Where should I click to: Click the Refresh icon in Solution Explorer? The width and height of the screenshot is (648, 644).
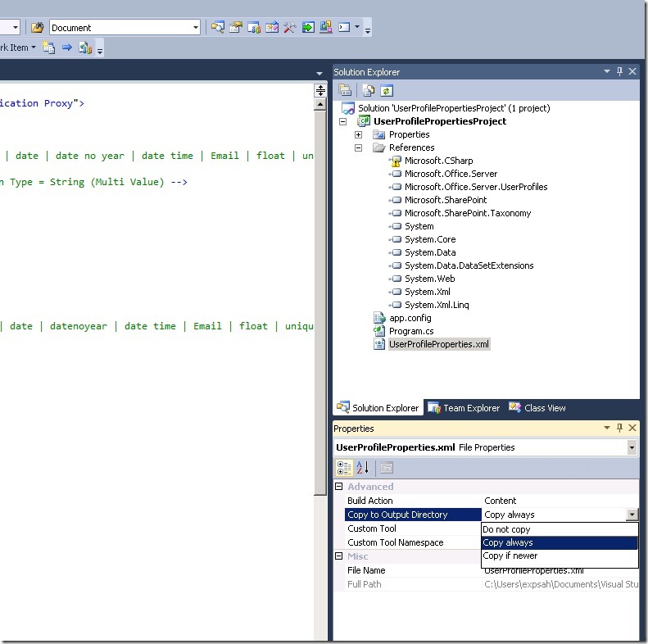point(386,91)
